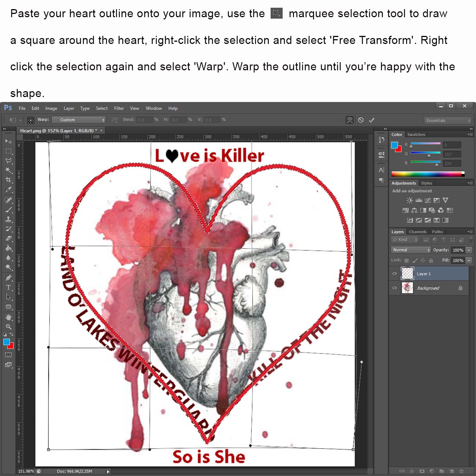Open the Filter menu
Viewport: 476px width, 476px height.
(x=119, y=108)
